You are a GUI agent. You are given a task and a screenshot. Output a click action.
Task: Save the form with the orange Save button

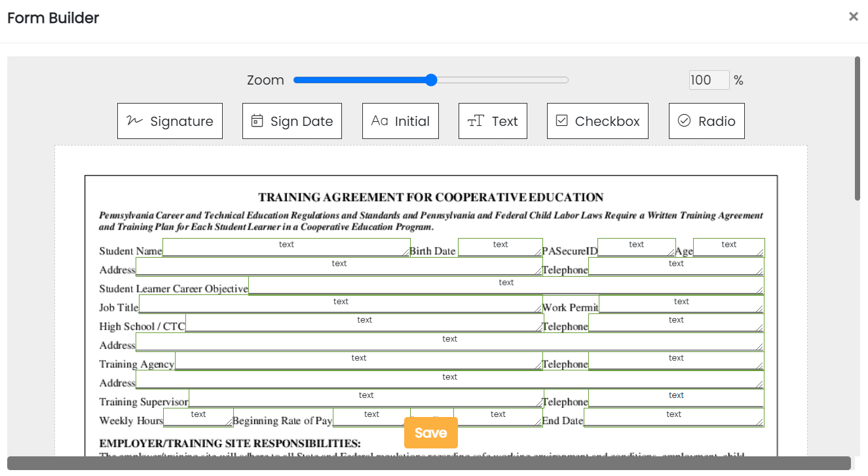pos(431,433)
